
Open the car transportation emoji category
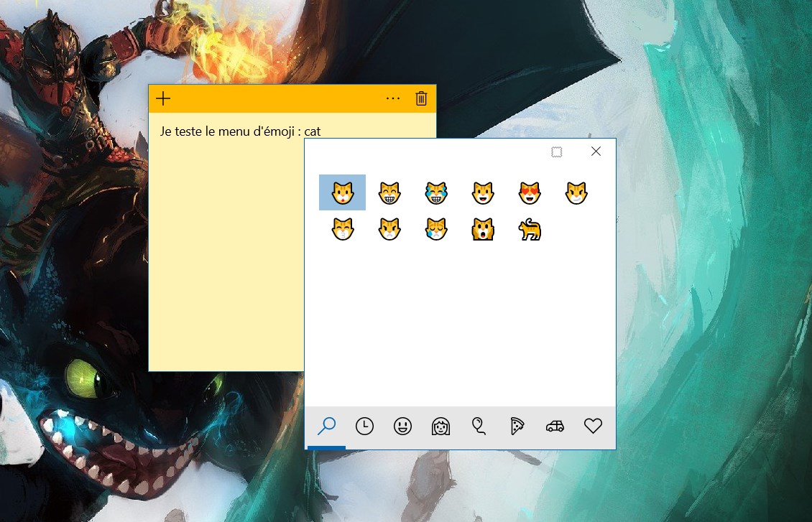[555, 427]
